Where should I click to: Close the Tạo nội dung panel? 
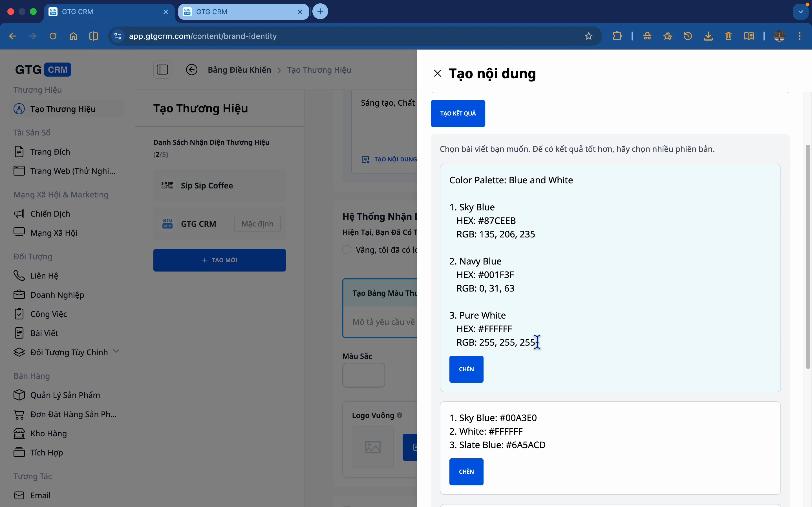click(437, 74)
